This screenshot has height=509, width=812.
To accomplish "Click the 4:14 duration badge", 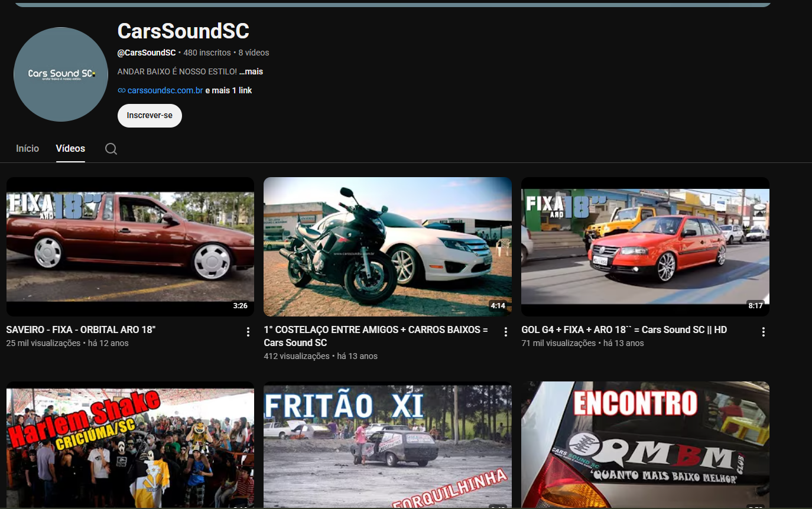I will click(x=498, y=306).
